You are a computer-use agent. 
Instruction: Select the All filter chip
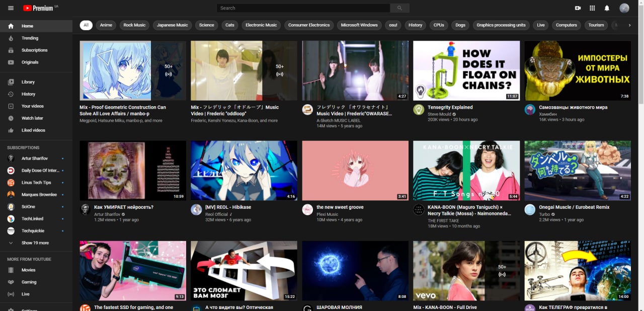coord(86,25)
